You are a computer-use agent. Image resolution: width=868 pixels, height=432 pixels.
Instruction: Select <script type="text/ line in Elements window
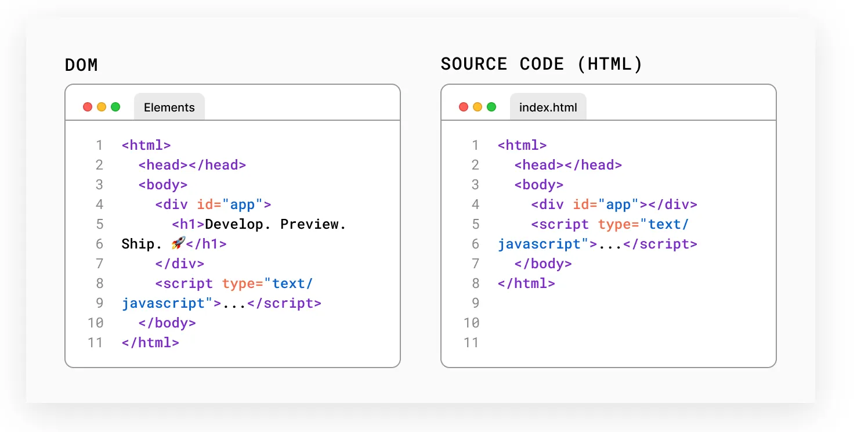pyautogui.click(x=234, y=283)
